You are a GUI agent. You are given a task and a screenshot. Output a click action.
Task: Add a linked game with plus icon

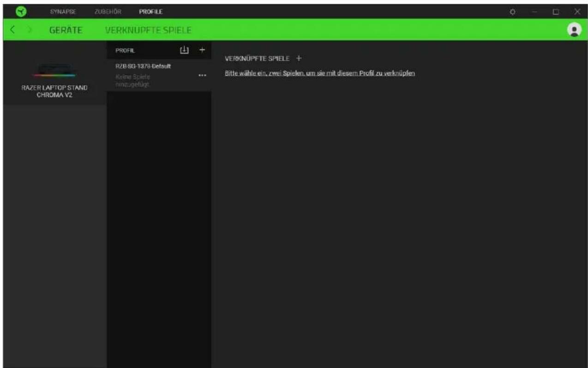pos(299,59)
